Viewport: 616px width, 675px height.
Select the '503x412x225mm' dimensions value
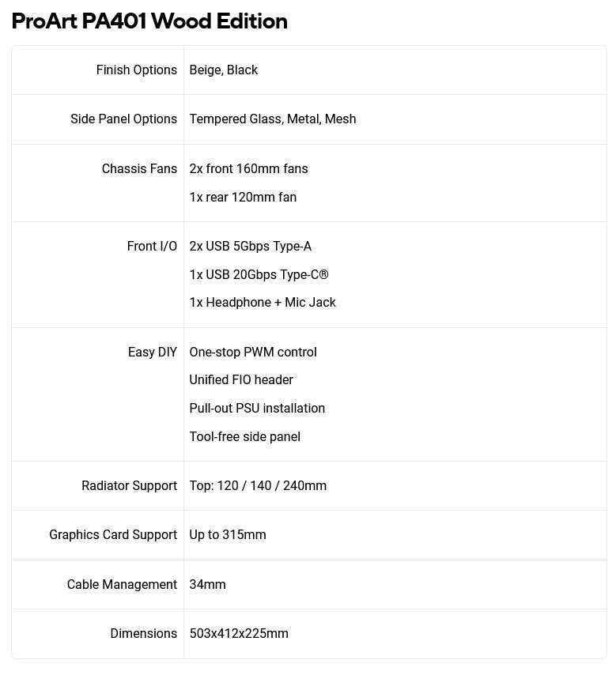[x=239, y=634]
